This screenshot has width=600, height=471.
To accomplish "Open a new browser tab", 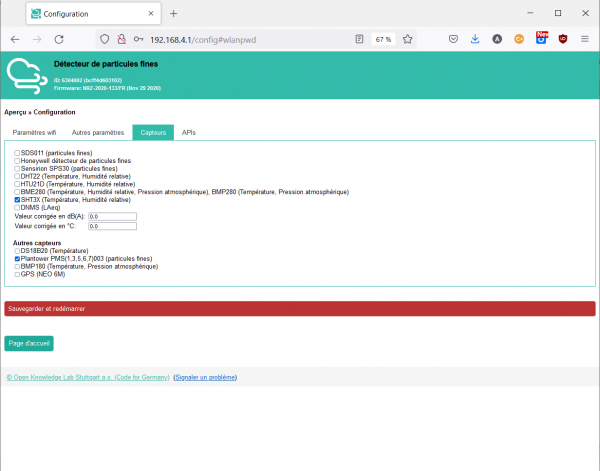I will pyautogui.click(x=173, y=13).
